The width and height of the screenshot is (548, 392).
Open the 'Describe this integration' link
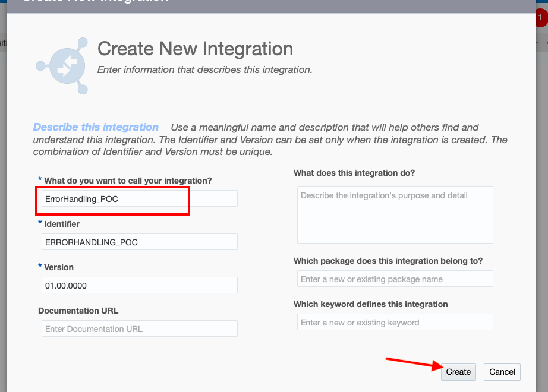coord(96,127)
